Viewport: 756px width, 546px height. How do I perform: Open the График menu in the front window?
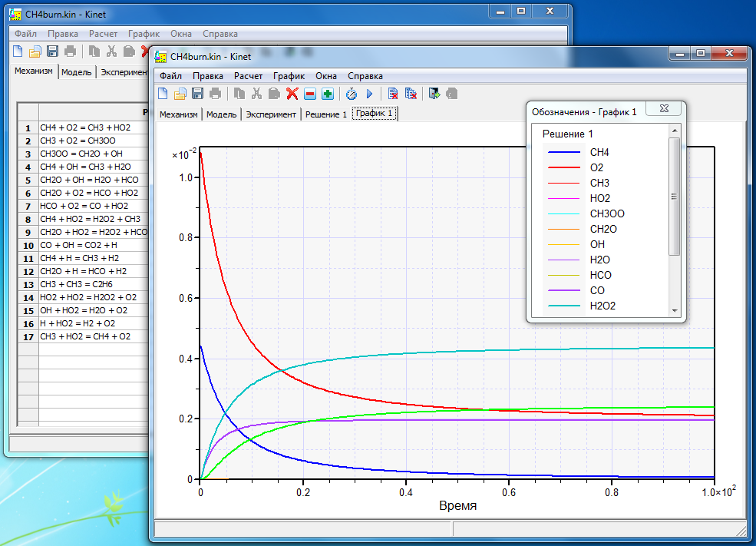point(289,76)
